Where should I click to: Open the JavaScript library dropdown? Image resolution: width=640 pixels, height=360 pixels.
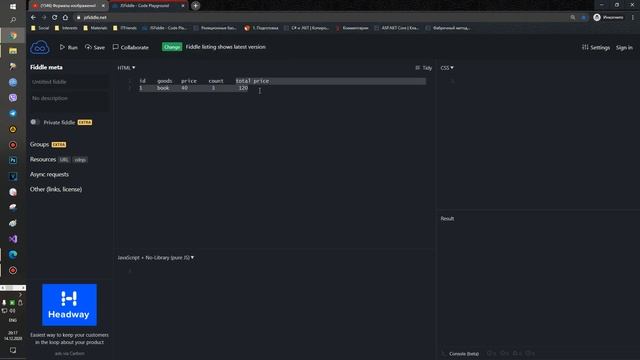click(156, 258)
